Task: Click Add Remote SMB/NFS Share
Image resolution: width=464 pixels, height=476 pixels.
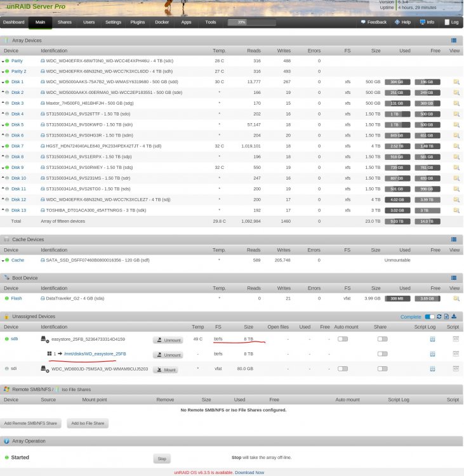Action: (30, 423)
